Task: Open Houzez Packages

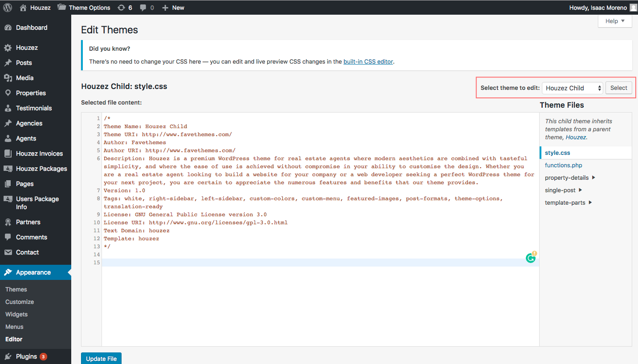Action: coord(36,169)
